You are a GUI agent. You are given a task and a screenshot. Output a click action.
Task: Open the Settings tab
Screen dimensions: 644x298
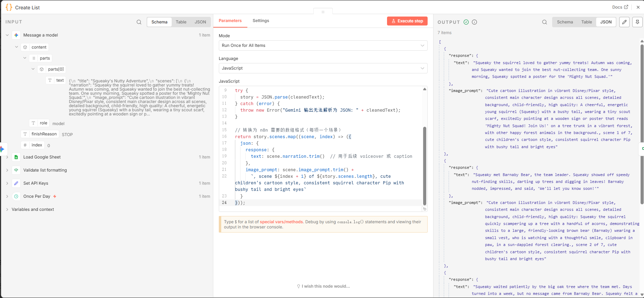(261, 21)
